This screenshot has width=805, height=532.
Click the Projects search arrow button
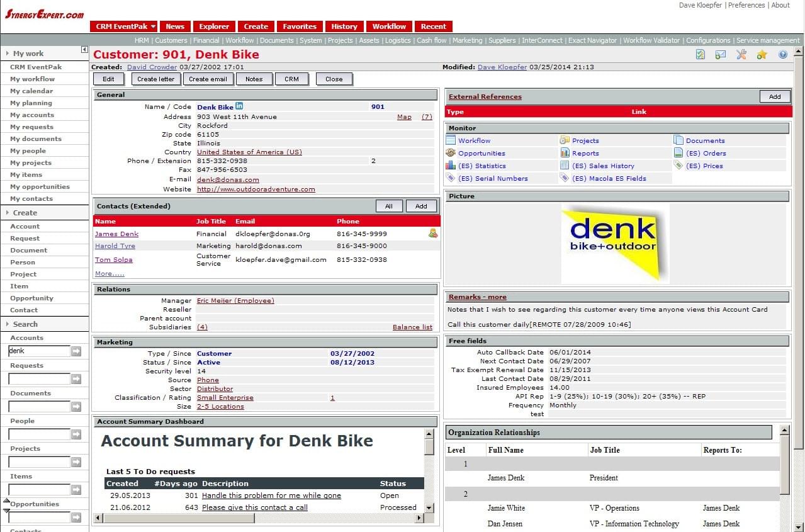pos(76,462)
